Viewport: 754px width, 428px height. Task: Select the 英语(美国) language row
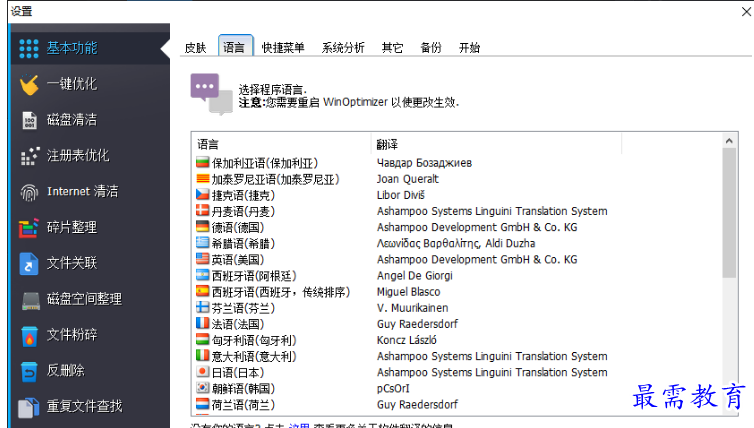point(457,259)
